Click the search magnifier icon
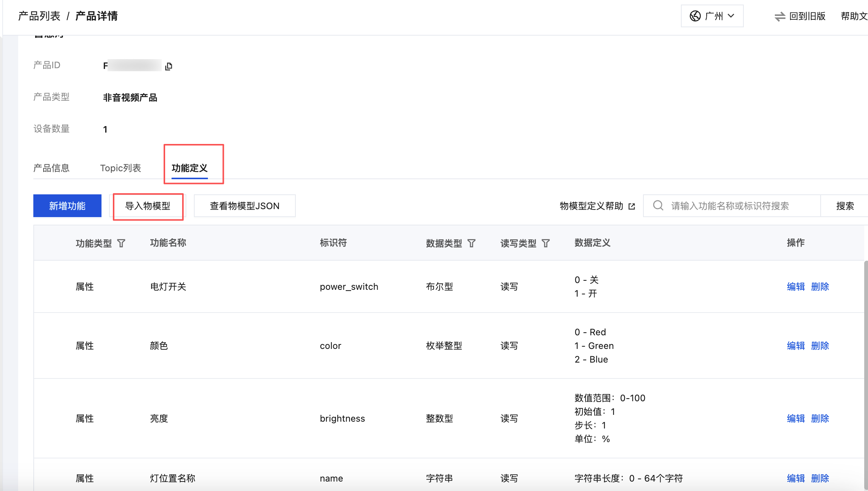This screenshot has width=868, height=491. 658,206
